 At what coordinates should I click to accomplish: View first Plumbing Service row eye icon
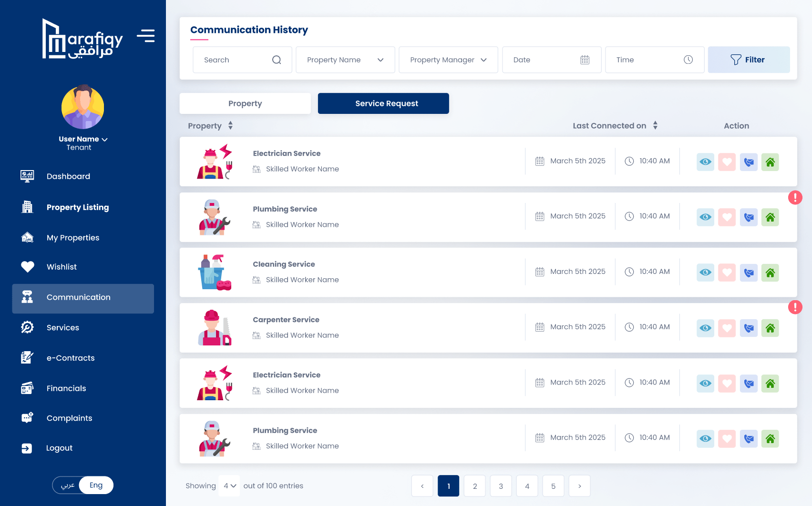705,217
